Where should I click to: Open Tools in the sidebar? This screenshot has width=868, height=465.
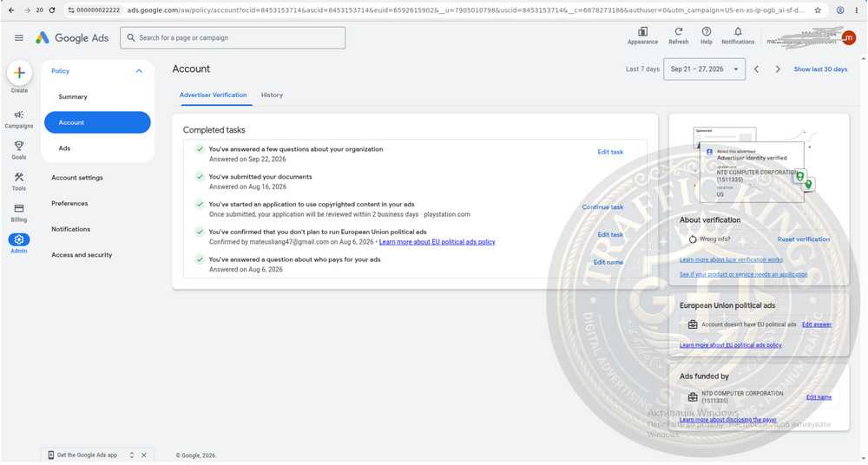[x=19, y=181]
